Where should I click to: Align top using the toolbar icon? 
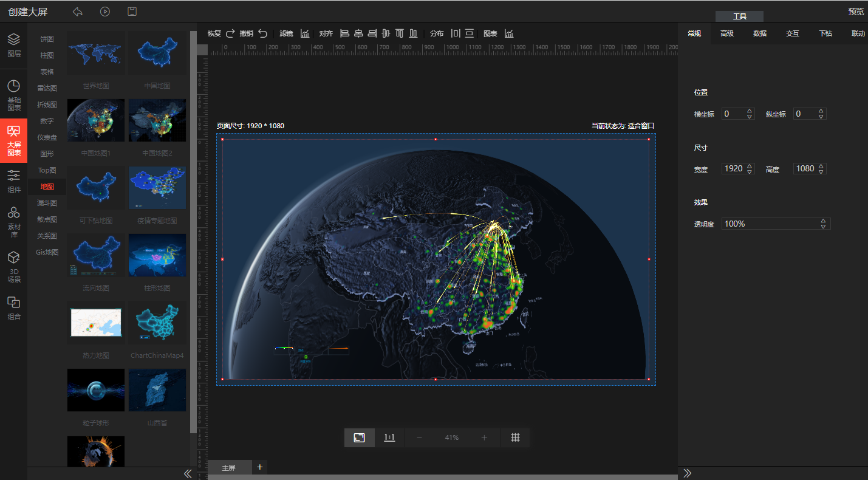[400, 33]
